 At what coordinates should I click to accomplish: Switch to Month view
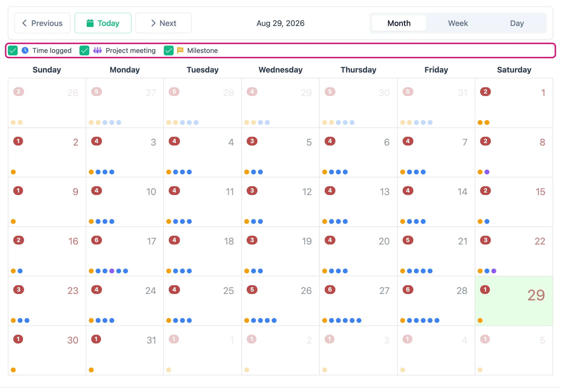pyautogui.click(x=399, y=23)
